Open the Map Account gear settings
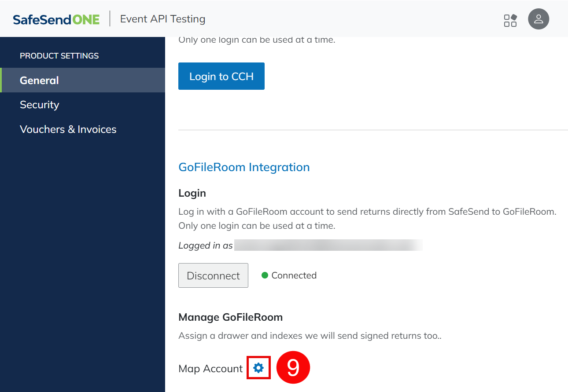Screen dimensions: 568x392 [258, 368]
